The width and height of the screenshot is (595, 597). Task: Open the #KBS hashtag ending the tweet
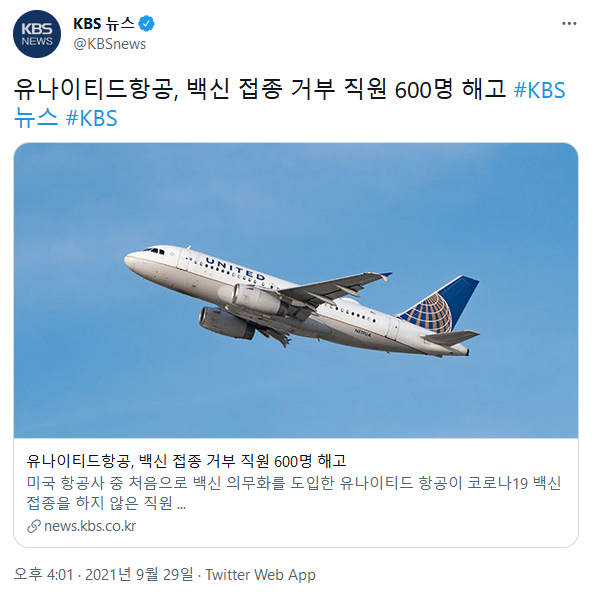pos(91,118)
